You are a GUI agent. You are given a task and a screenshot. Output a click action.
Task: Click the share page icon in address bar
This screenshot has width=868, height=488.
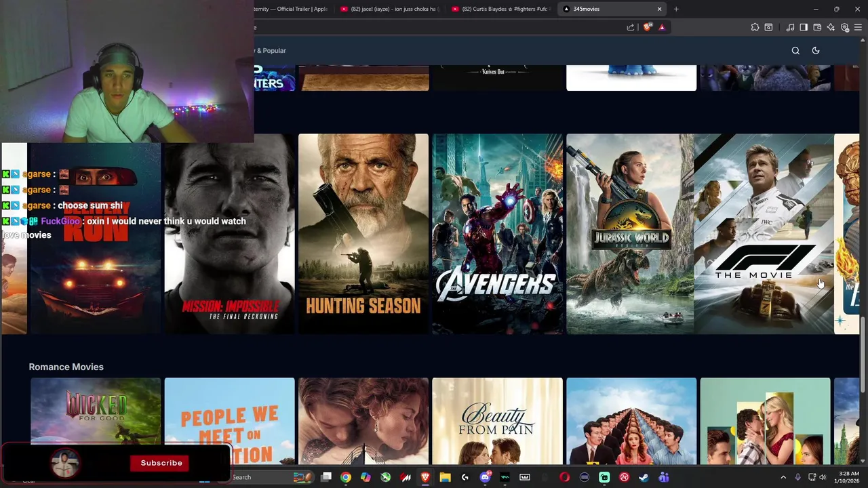coord(631,27)
